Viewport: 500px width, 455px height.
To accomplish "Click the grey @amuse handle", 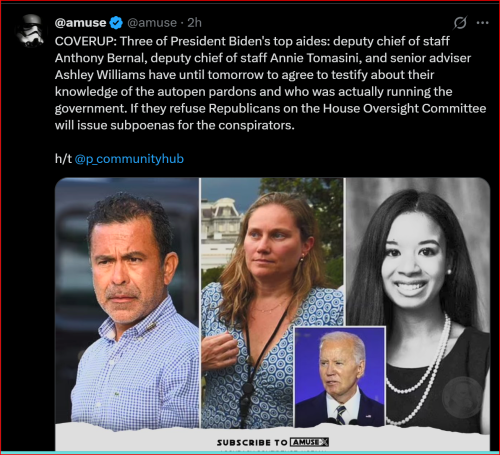I will click(x=152, y=23).
